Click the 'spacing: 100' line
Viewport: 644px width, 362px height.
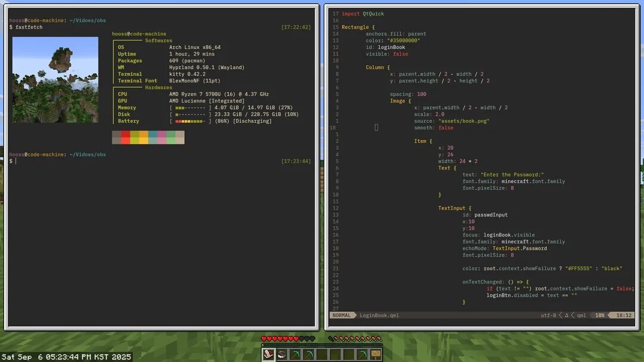point(408,94)
